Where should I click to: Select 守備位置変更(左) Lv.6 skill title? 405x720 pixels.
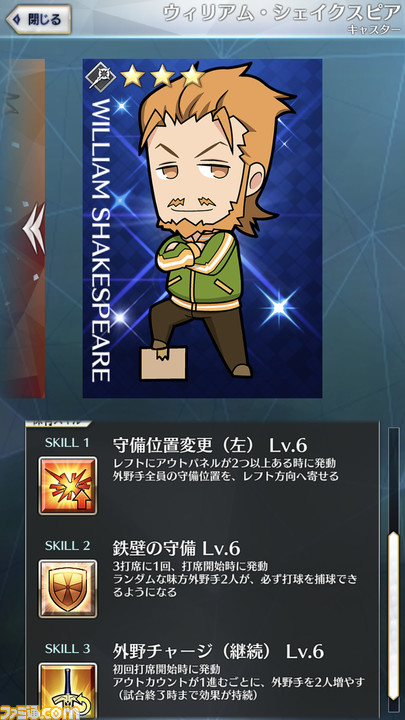(x=209, y=445)
